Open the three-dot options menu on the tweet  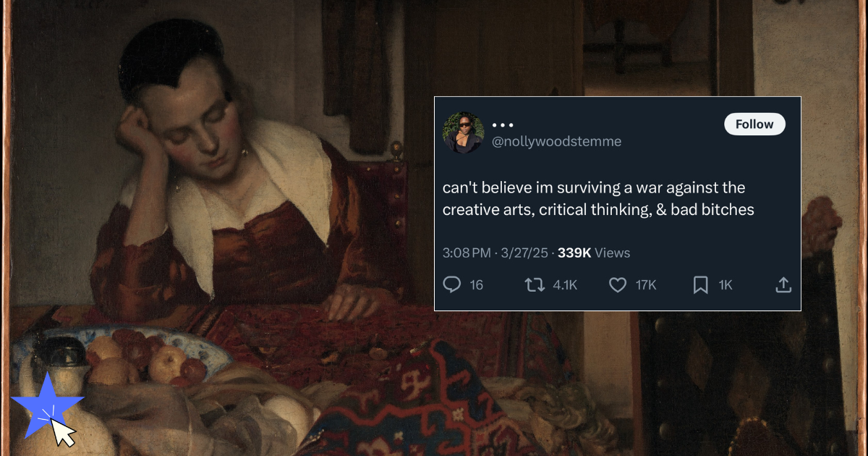(502, 124)
